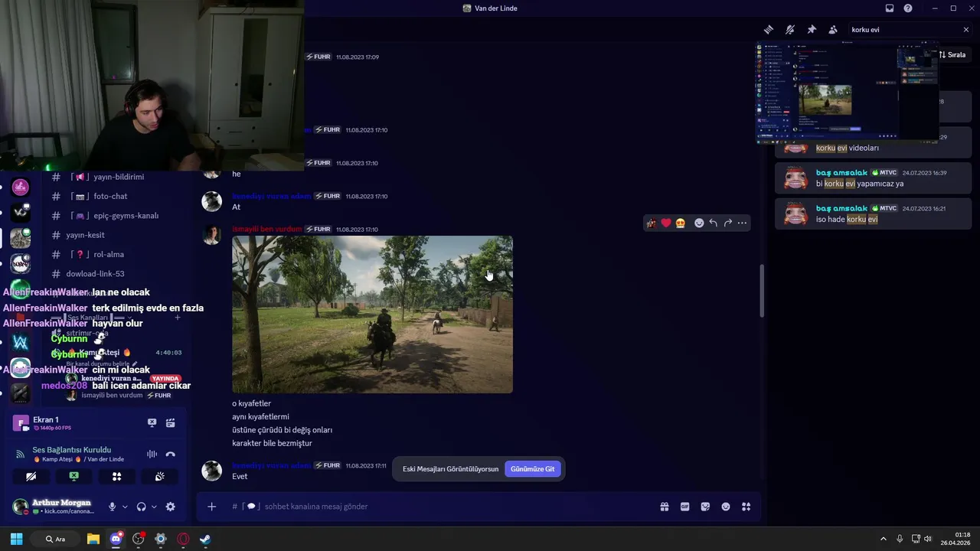Viewport: 980px width, 551px height.
Task: Toggle noise suppression waveform icon
Action: (152, 455)
